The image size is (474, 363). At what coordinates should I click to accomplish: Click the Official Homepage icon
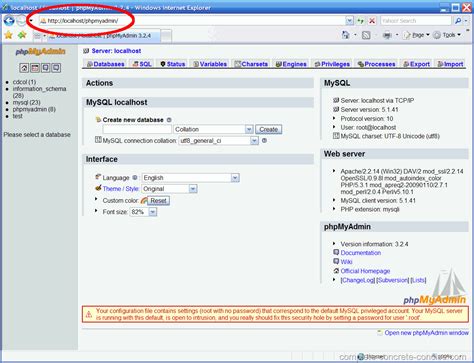(336, 271)
